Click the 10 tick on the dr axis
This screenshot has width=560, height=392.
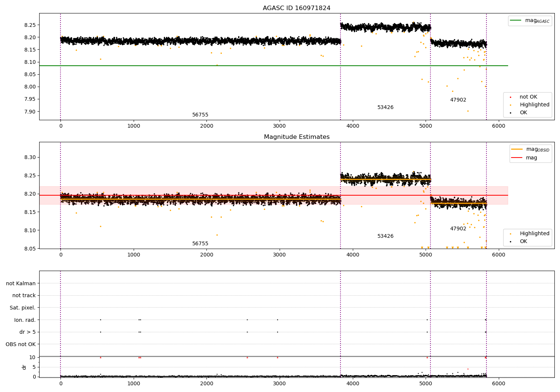click(32, 357)
